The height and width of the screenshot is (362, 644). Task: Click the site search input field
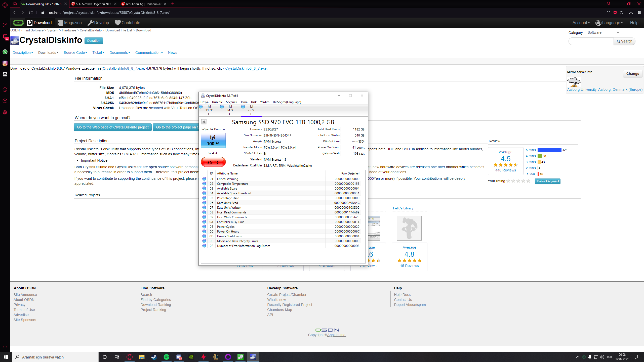591,41
